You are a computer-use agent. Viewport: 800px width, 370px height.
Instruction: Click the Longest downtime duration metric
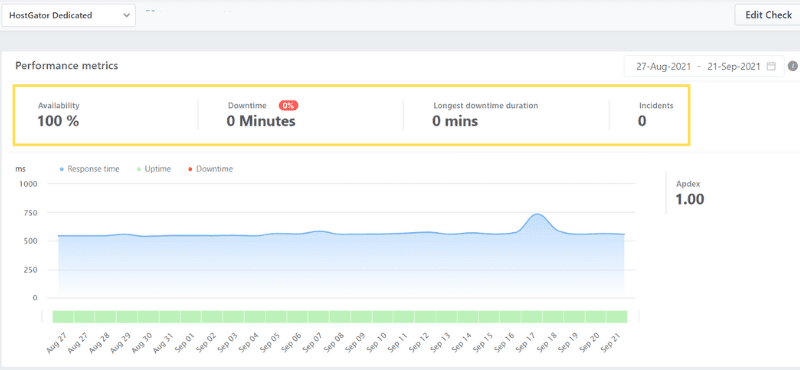coord(485,114)
